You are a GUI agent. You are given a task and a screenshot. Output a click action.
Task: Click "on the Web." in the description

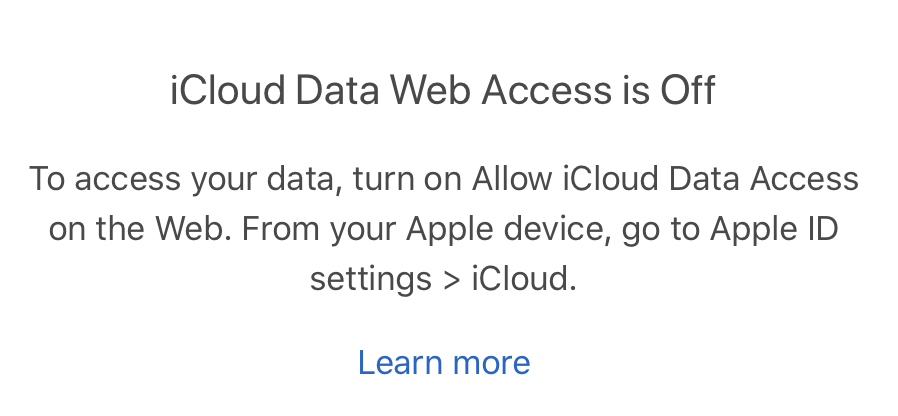140,229
